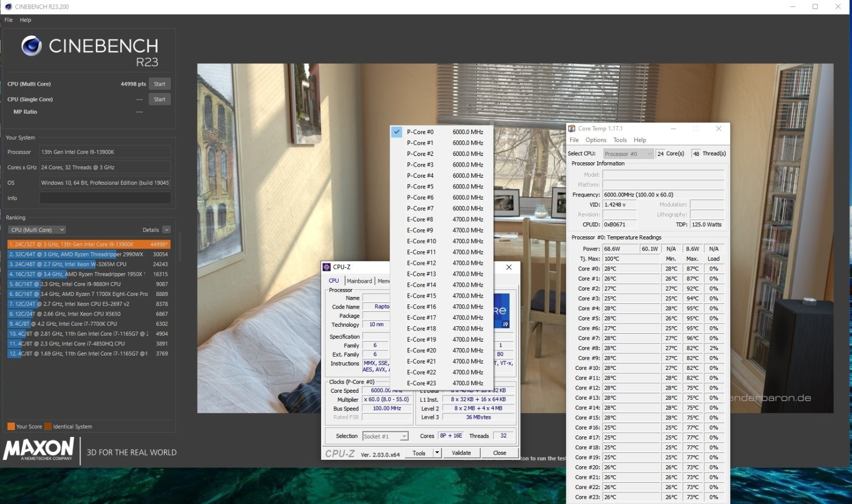Screen dimensions: 852x504
Task: Select ranking row AMD Ryzen Threadripper 2990WX
Action: tap(89, 254)
